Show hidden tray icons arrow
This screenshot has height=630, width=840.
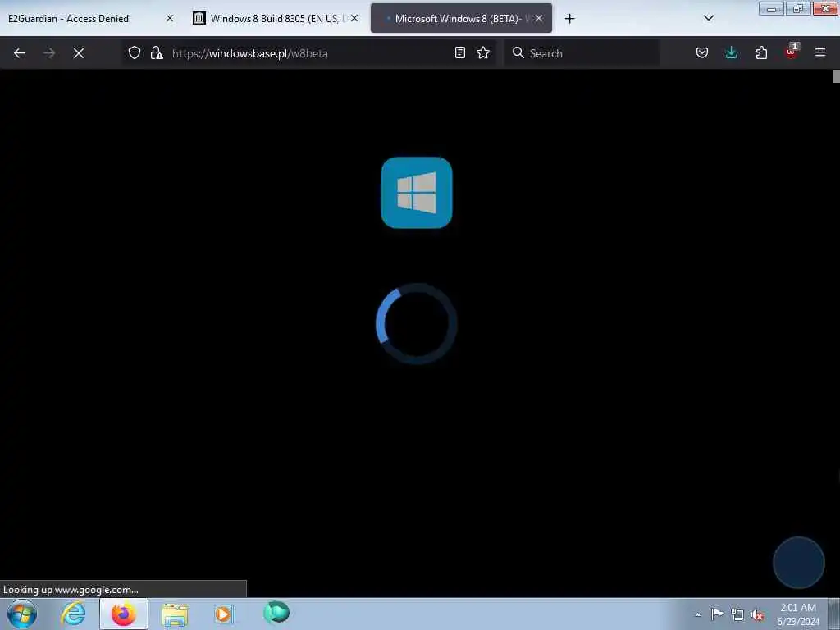(697, 614)
